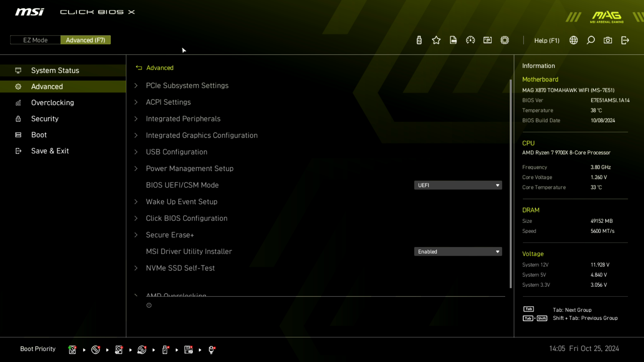Switch to EZ Mode tab
This screenshot has width=644, height=362.
pyautogui.click(x=35, y=40)
